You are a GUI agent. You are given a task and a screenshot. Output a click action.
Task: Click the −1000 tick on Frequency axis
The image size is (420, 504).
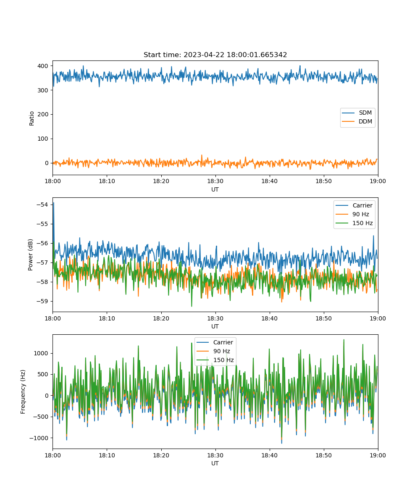[x=39, y=438]
